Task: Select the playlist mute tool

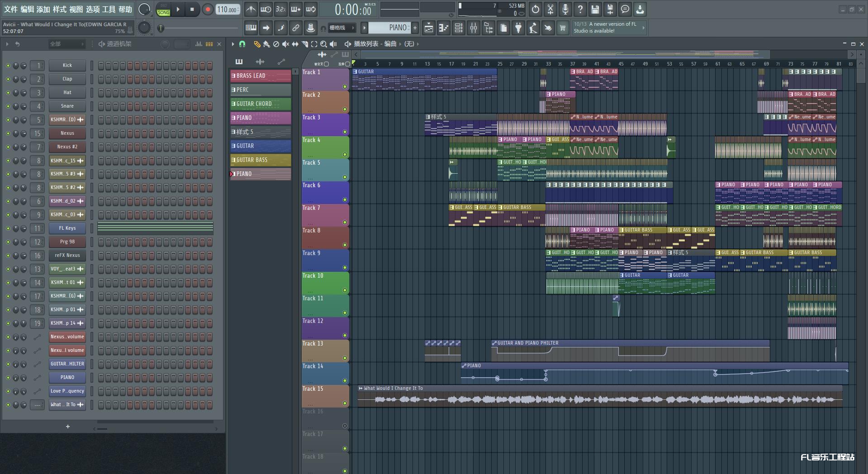Action: point(285,44)
